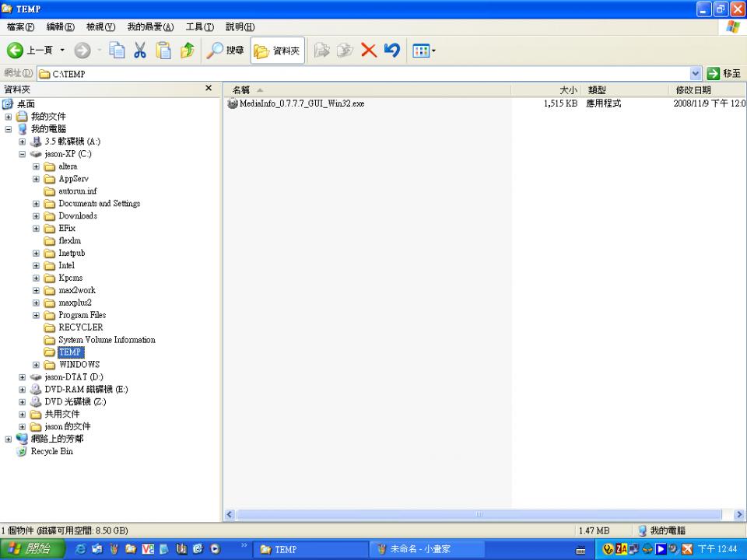Image resolution: width=747 pixels, height=560 pixels.
Task: Select the autorun.inf folder
Action: (x=78, y=191)
